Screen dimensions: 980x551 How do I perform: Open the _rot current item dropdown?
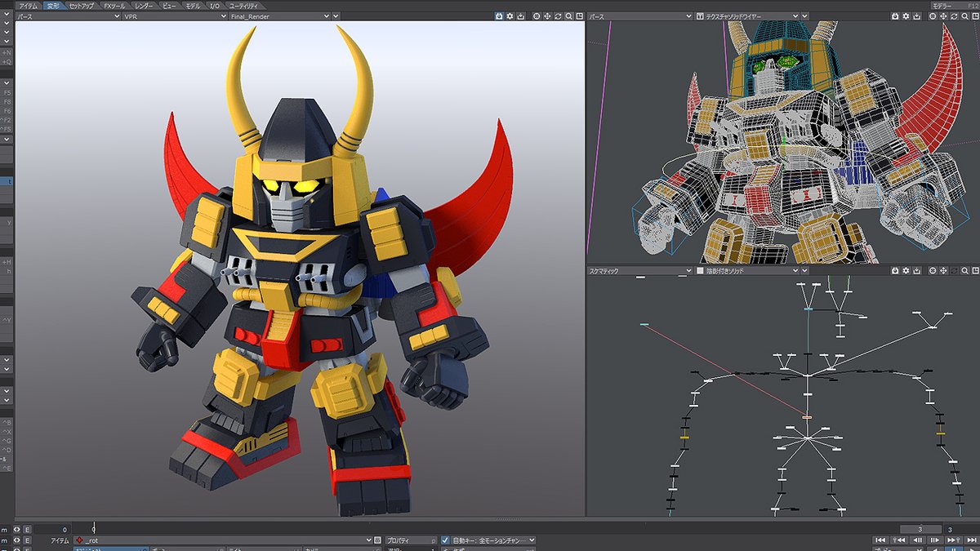[x=223, y=540]
